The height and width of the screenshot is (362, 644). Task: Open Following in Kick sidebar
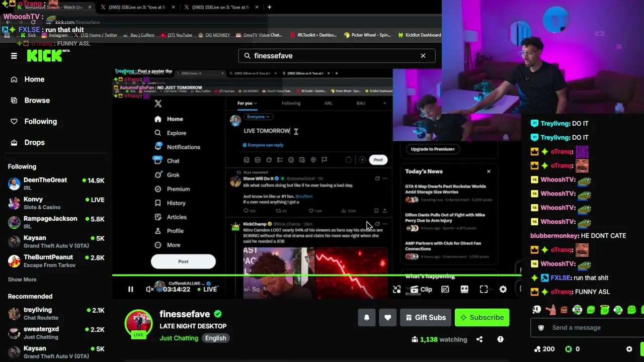41,121
